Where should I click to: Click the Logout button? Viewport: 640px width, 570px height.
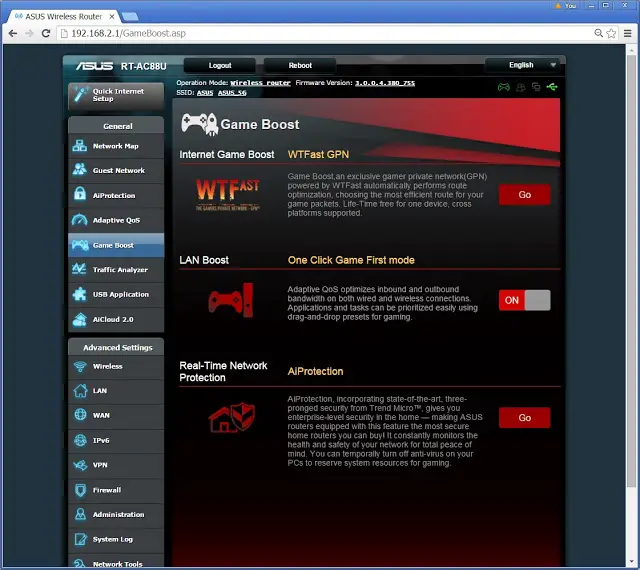click(x=220, y=65)
